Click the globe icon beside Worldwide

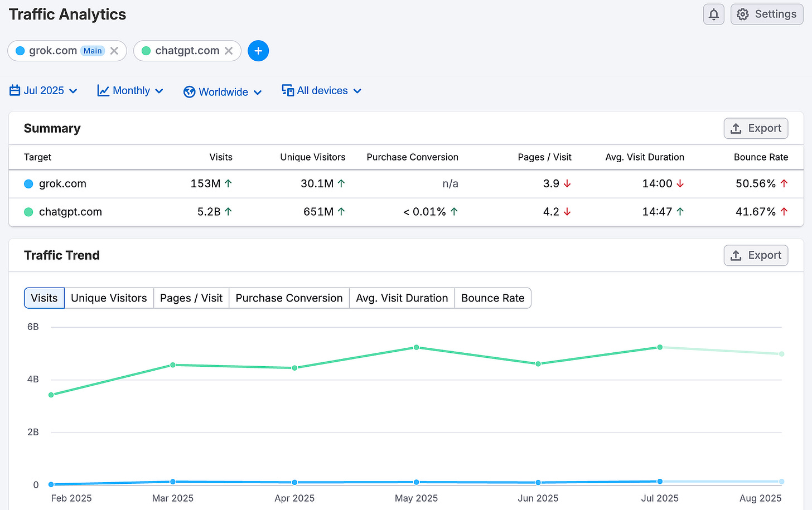pos(190,92)
